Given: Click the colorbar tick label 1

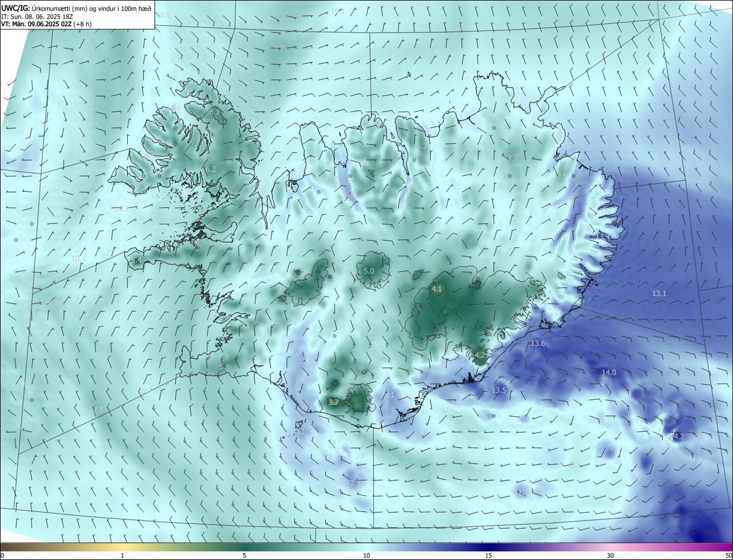Looking at the screenshot, I should (x=123, y=555).
